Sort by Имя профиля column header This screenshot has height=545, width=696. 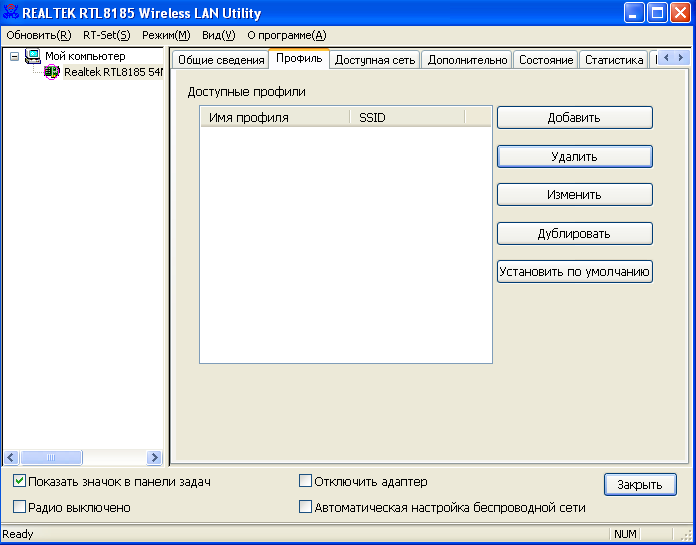275,117
